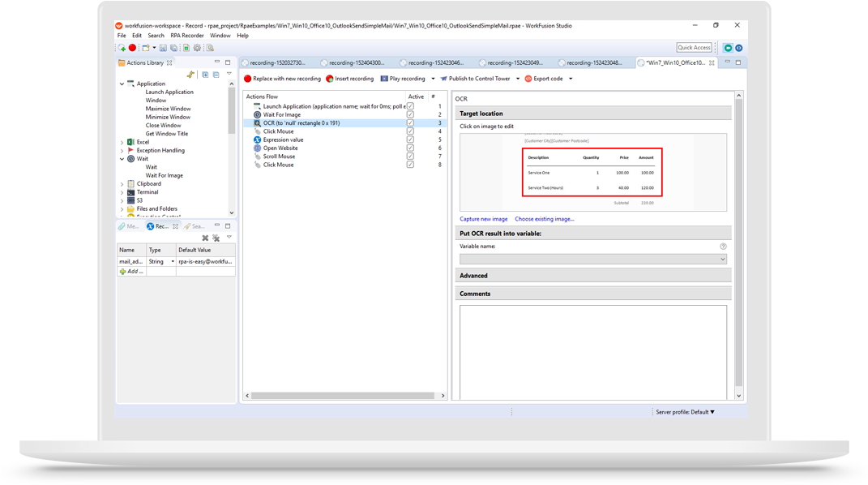This screenshot has width=868, height=485.
Task: Click the gear settings icon in main toolbar
Action: (x=197, y=48)
